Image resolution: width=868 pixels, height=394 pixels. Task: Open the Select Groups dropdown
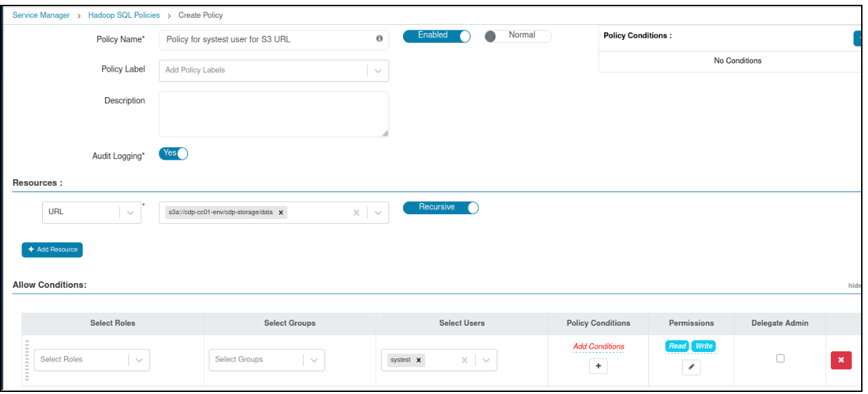pyautogui.click(x=313, y=360)
